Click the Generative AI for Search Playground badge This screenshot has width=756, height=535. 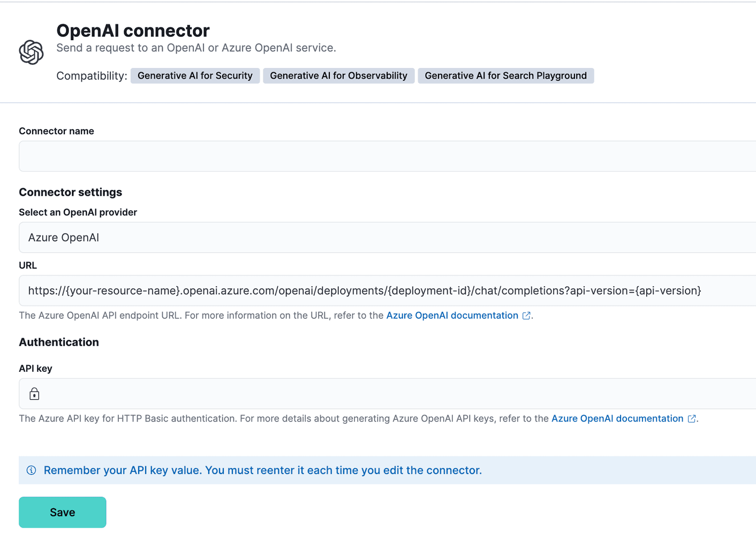point(505,75)
